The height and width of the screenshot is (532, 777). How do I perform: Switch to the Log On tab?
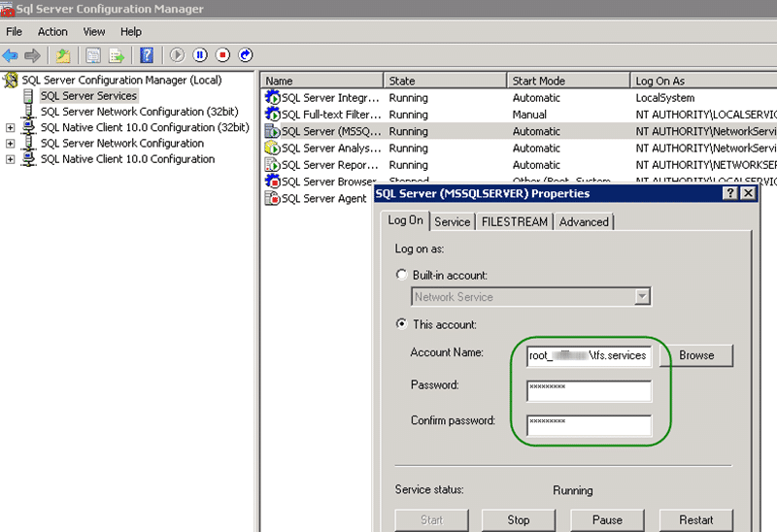pos(405,220)
